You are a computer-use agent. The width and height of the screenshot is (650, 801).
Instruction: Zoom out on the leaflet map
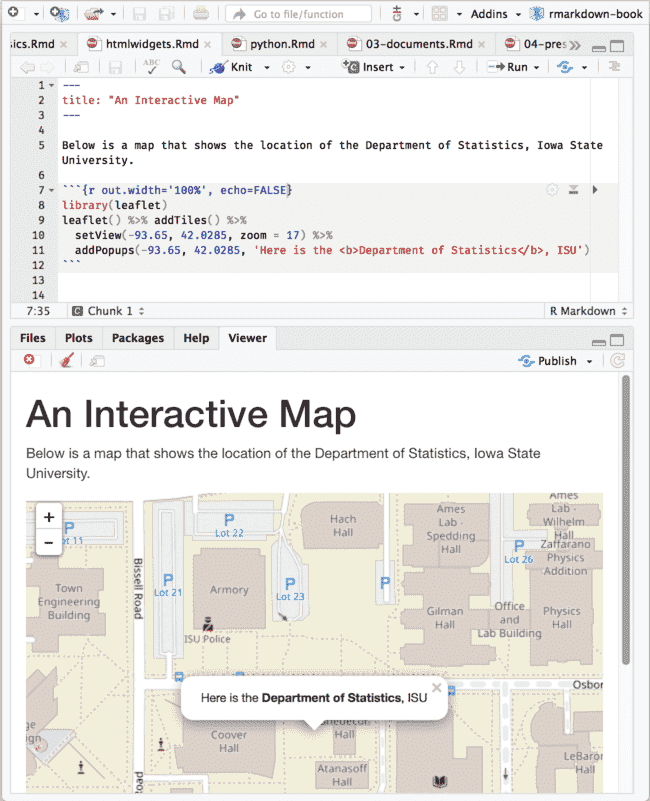[x=48, y=543]
